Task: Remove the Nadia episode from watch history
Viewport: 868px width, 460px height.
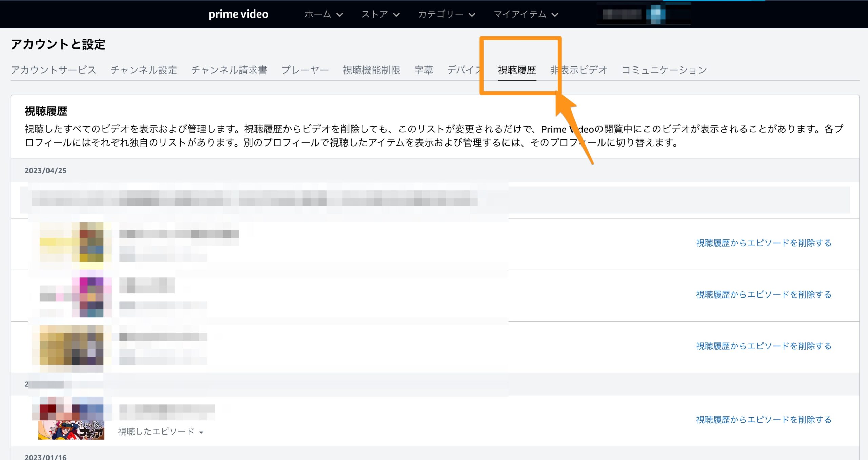Action: click(764, 420)
